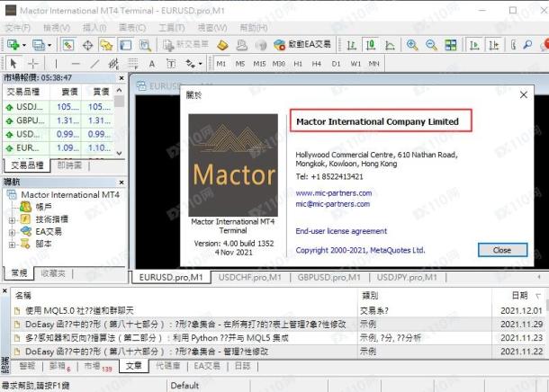
Task: Select the M5 timeframe
Action: pyautogui.click(x=239, y=64)
